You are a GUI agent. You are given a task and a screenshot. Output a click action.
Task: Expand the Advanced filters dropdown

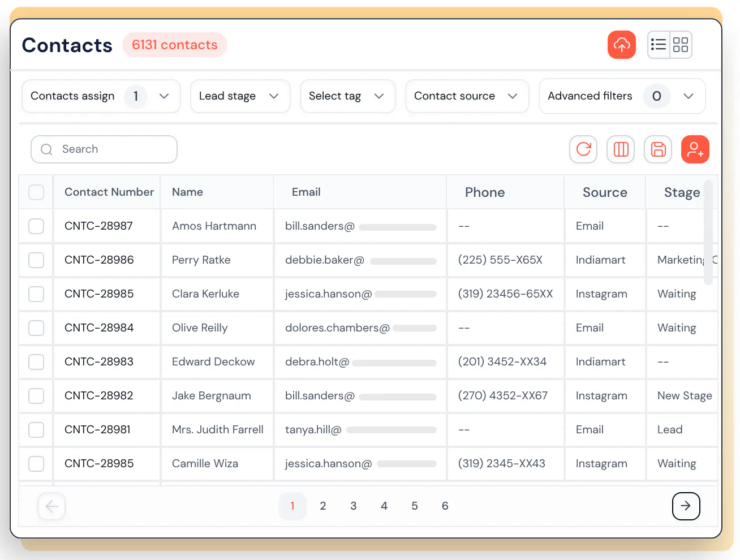[622, 96]
